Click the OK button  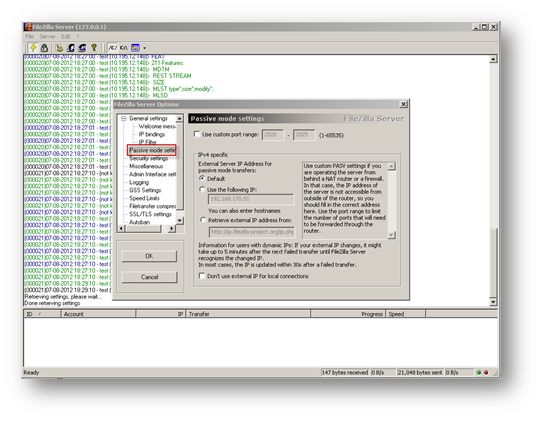[149, 256]
